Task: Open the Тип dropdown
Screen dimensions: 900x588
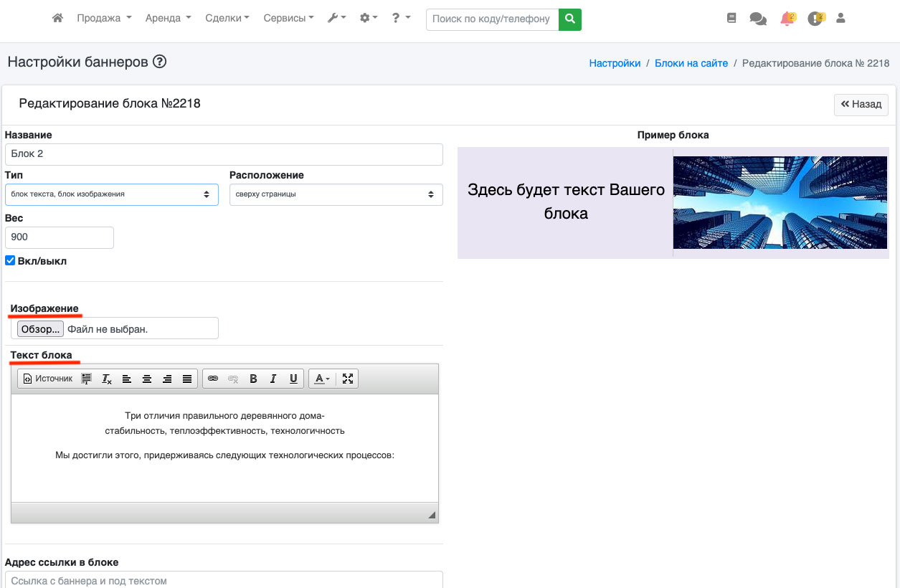Action: (111, 194)
